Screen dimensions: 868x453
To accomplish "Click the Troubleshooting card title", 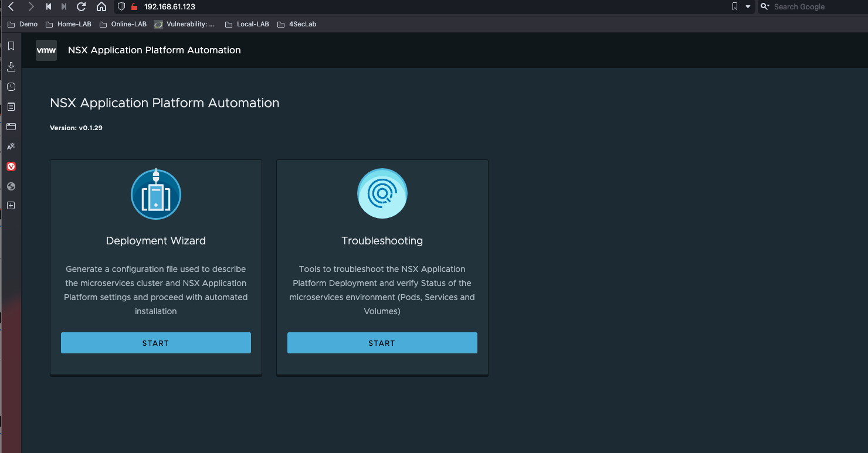I will (x=382, y=241).
